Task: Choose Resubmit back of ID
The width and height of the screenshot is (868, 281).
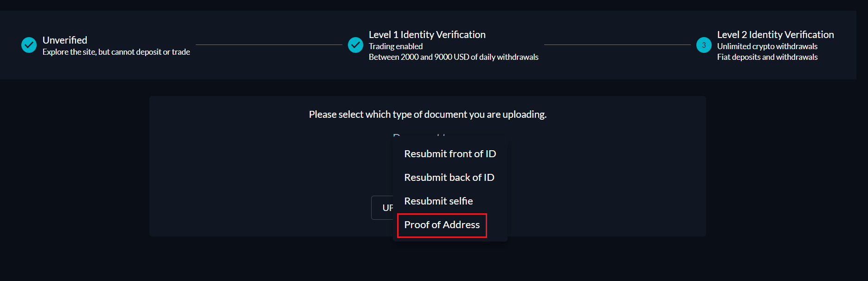Action: coord(449,178)
